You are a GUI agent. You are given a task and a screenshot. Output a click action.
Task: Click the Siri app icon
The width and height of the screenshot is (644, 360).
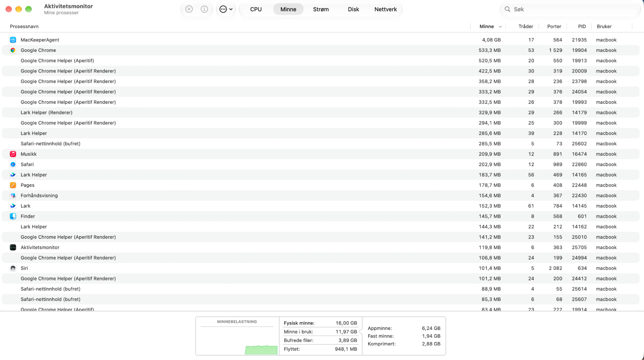(x=13, y=268)
